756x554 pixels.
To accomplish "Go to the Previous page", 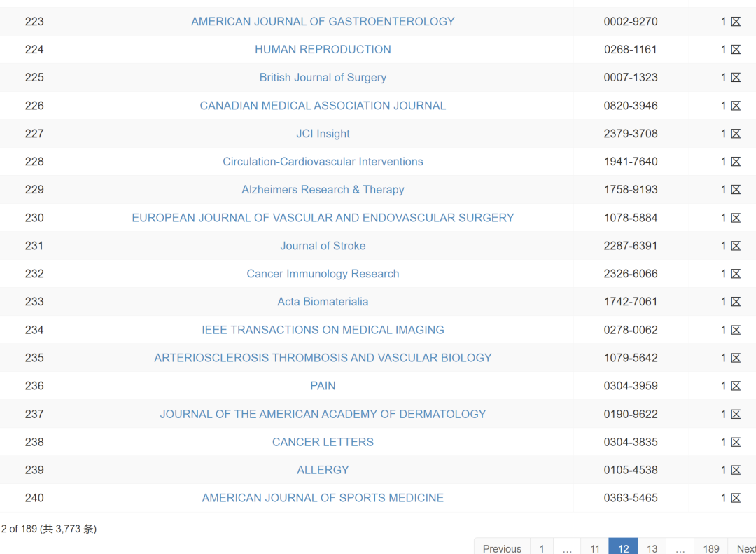I will [502, 547].
